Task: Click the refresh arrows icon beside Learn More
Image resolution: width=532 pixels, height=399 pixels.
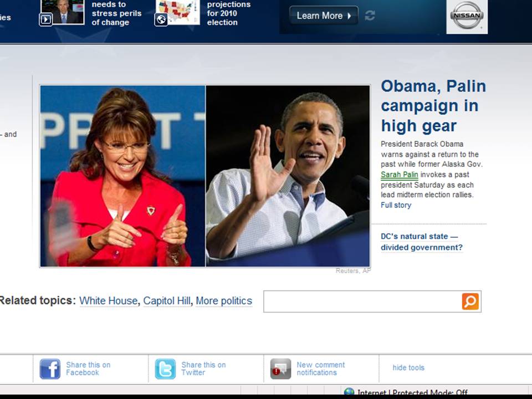Action: pyautogui.click(x=370, y=16)
